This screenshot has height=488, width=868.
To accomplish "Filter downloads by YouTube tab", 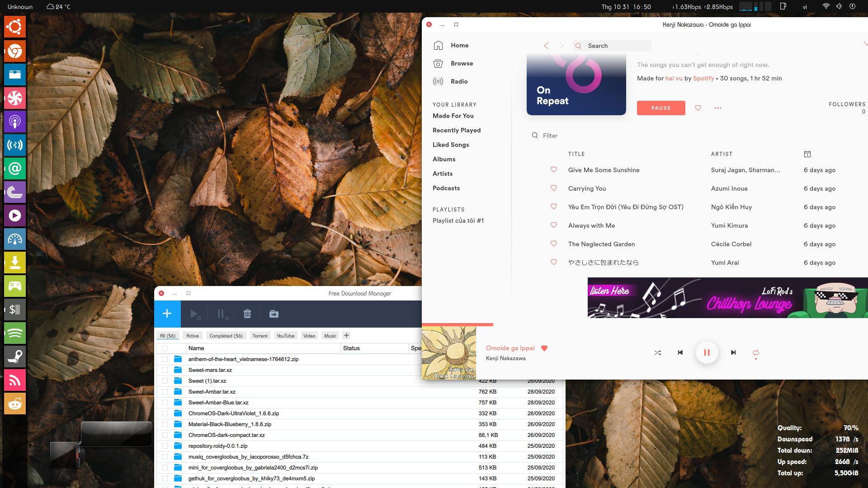I will [x=286, y=336].
